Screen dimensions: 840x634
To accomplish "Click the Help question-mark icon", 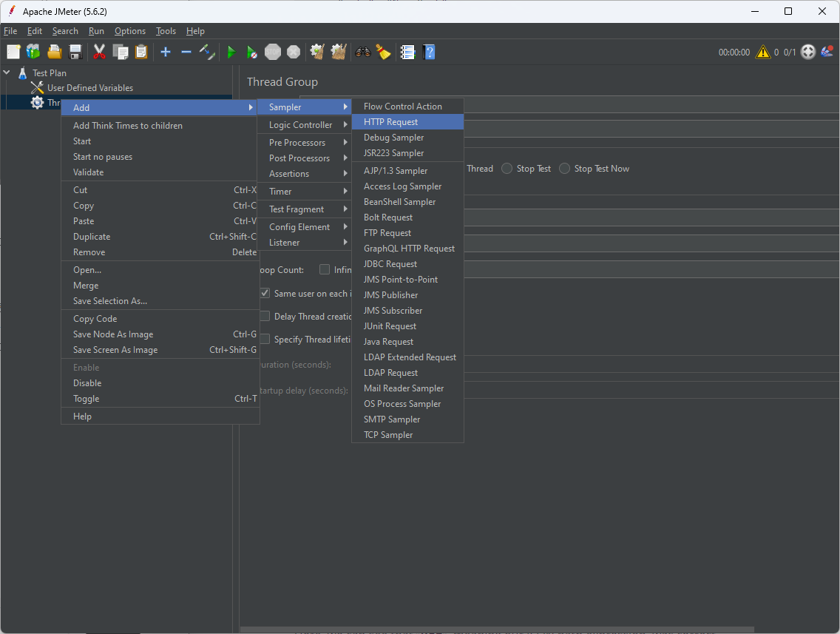I will [x=429, y=52].
